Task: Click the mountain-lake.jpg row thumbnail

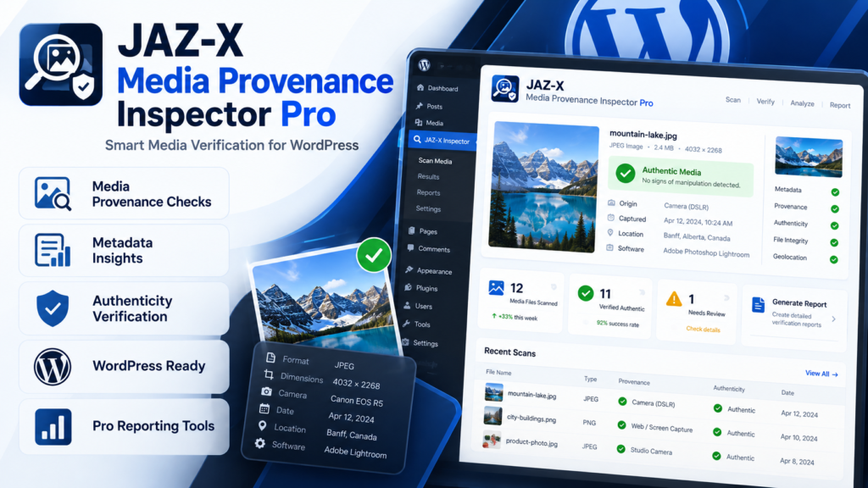Action: tap(494, 392)
